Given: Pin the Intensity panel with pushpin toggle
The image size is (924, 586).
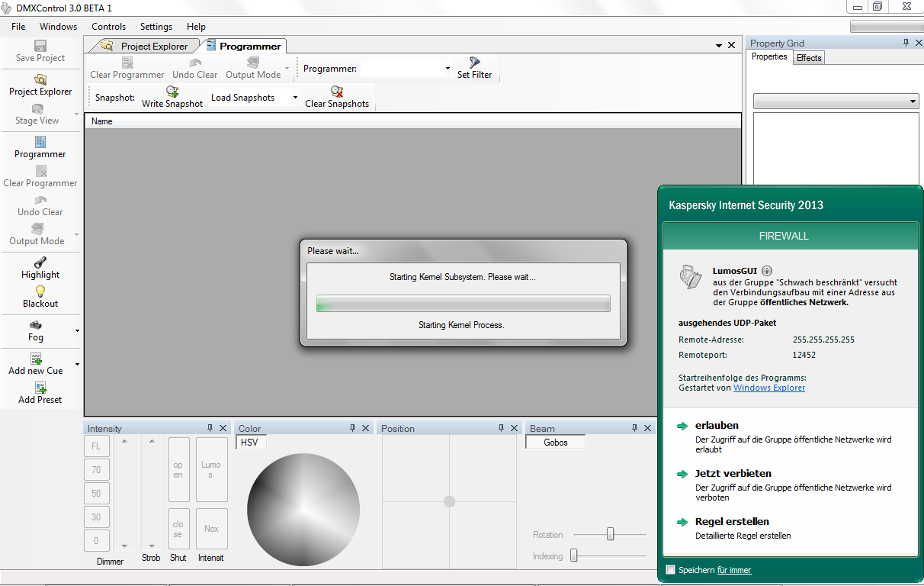Looking at the screenshot, I should (x=210, y=428).
